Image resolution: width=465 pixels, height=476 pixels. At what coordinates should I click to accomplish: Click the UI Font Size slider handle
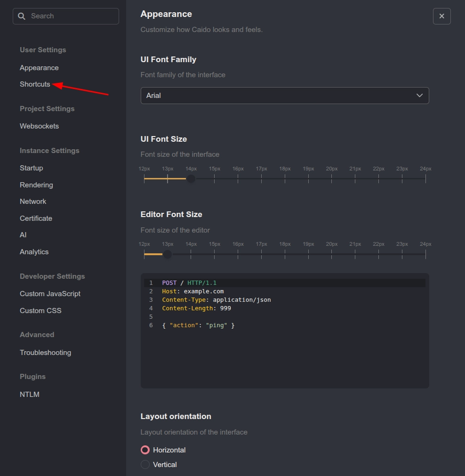pos(191,179)
